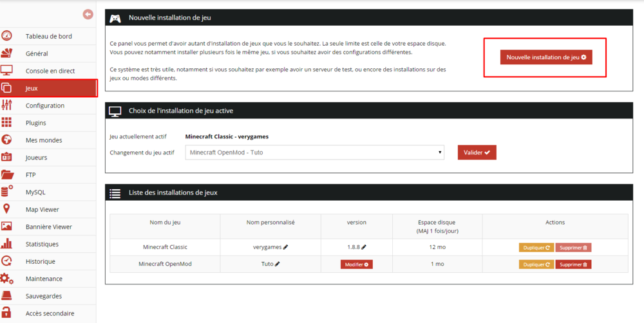Open the Jeux menu item

[48, 88]
